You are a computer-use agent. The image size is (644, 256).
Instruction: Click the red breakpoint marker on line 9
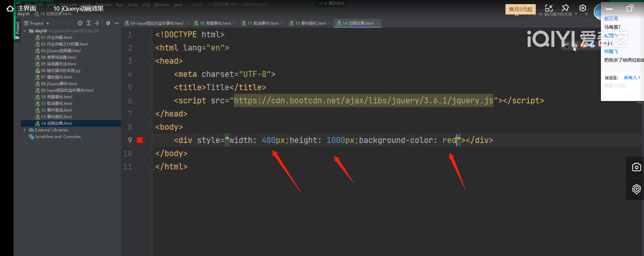pos(140,140)
